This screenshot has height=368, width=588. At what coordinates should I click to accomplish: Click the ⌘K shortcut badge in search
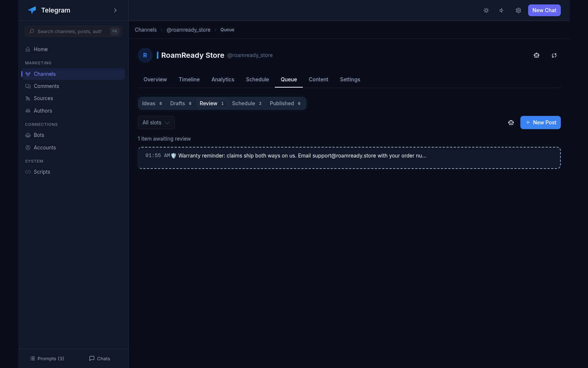(x=115, y=31)
